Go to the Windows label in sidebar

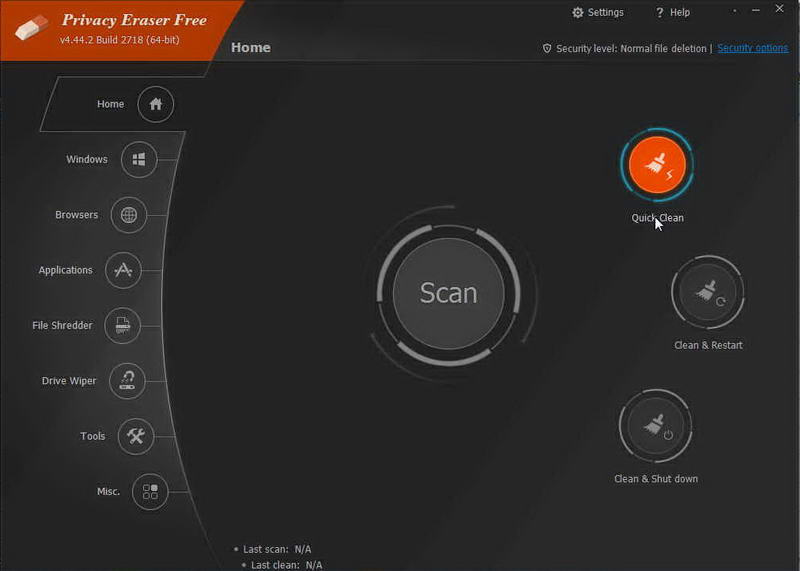[87, 159]
